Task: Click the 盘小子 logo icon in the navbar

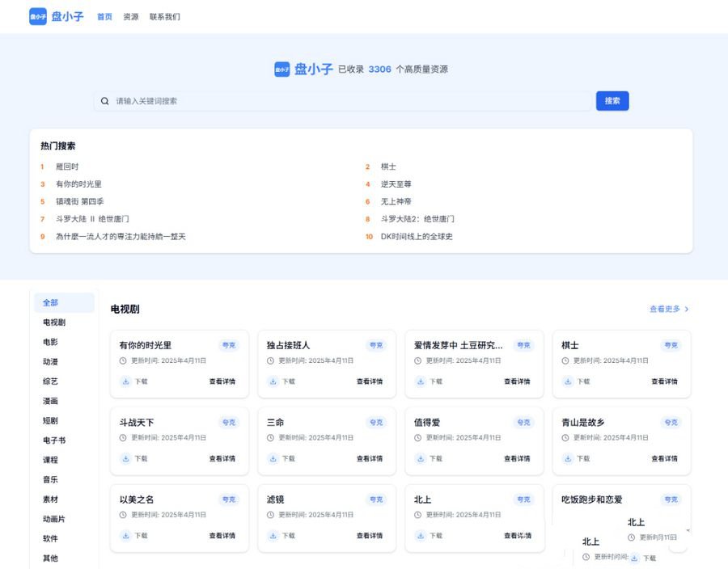Action: (x=37, y=16)
